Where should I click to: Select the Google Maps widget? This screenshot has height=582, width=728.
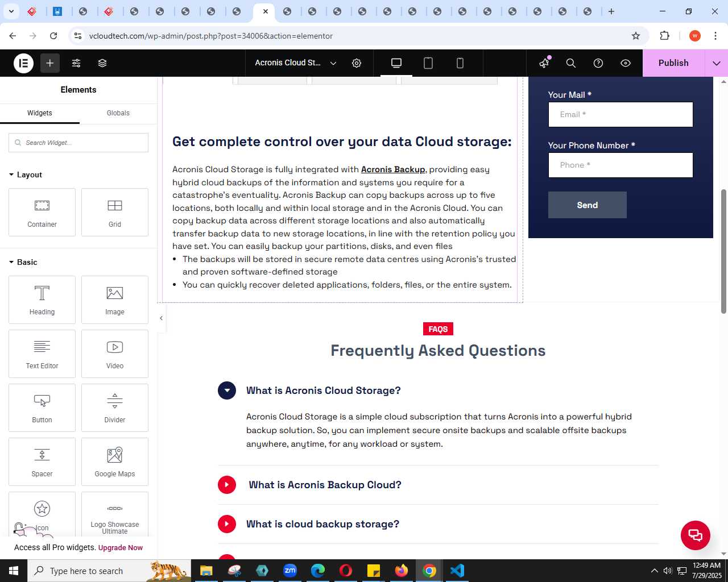[x=115, y=462]
